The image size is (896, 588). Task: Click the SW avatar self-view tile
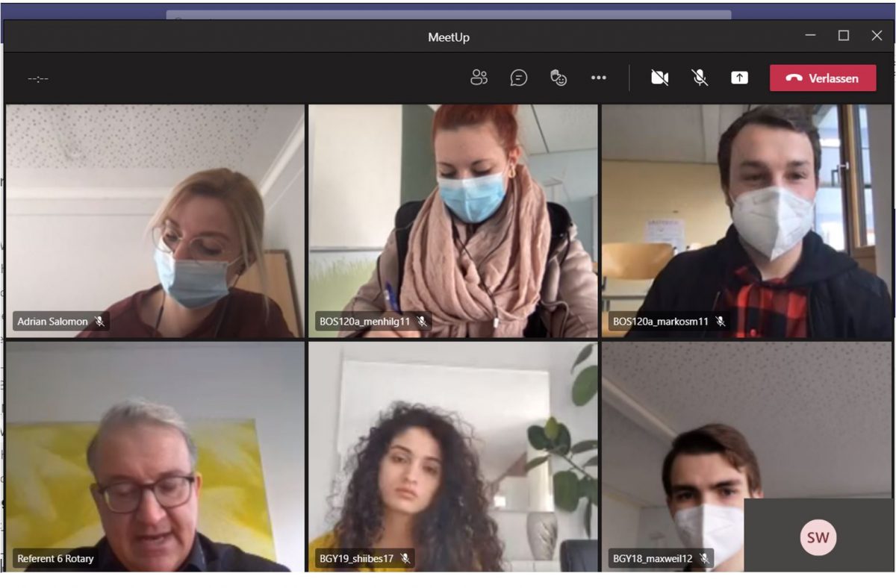(818, 537)
